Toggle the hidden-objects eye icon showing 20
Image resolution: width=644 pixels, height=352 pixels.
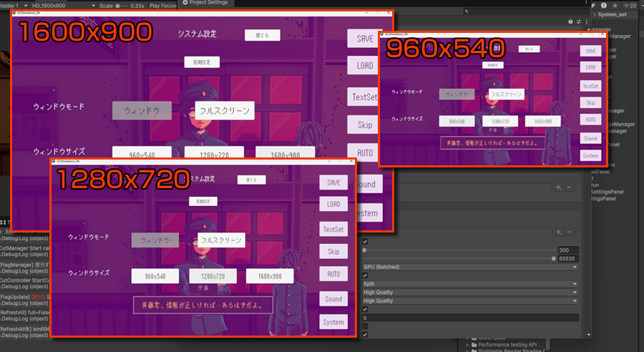pyautogui.click(x=630, y=4)
